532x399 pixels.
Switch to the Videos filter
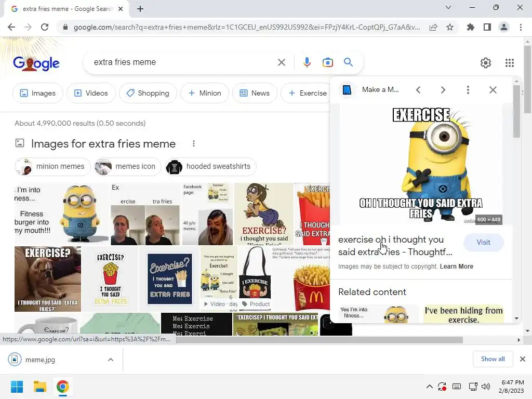91,93
